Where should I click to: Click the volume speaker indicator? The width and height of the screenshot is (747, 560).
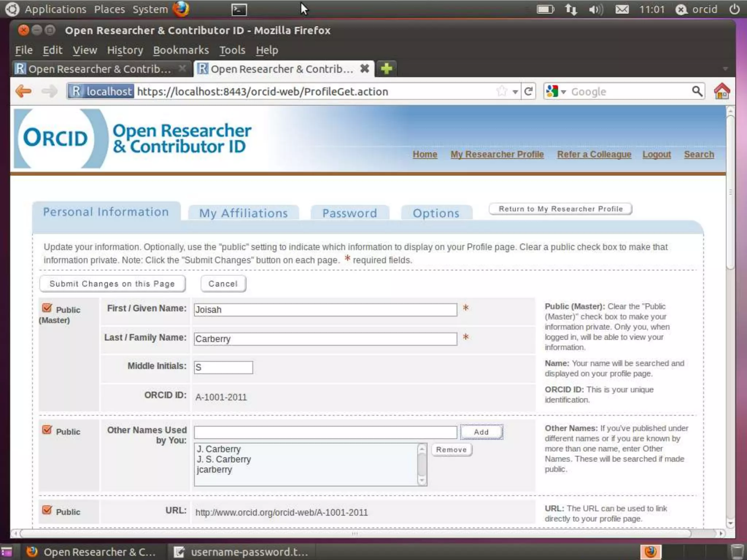(595, 9)
